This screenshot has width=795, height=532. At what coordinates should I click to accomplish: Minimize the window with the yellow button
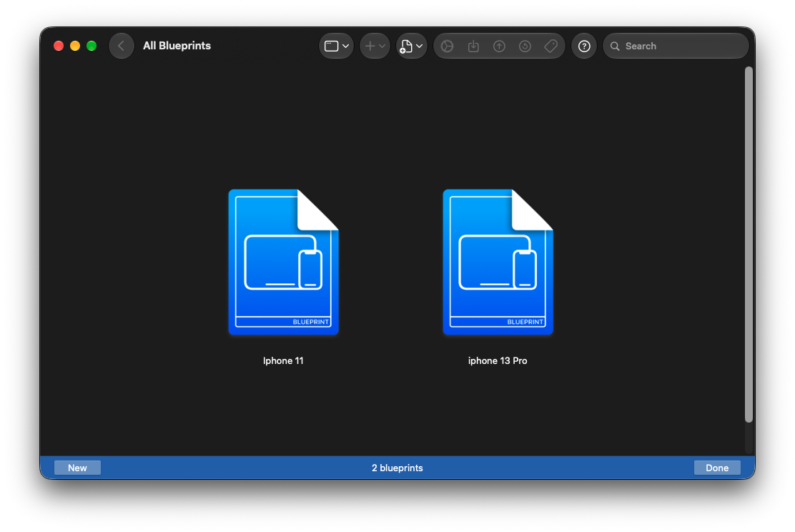click(75, 46)
